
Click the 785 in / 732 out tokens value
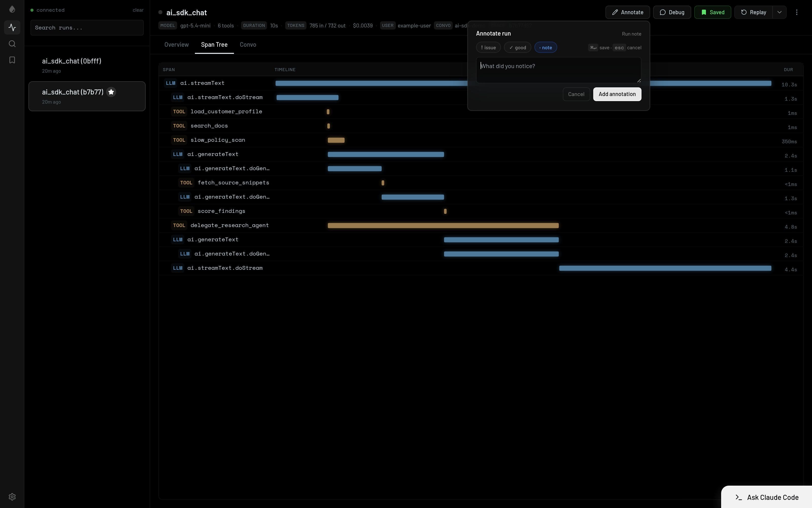pos(328,26)
